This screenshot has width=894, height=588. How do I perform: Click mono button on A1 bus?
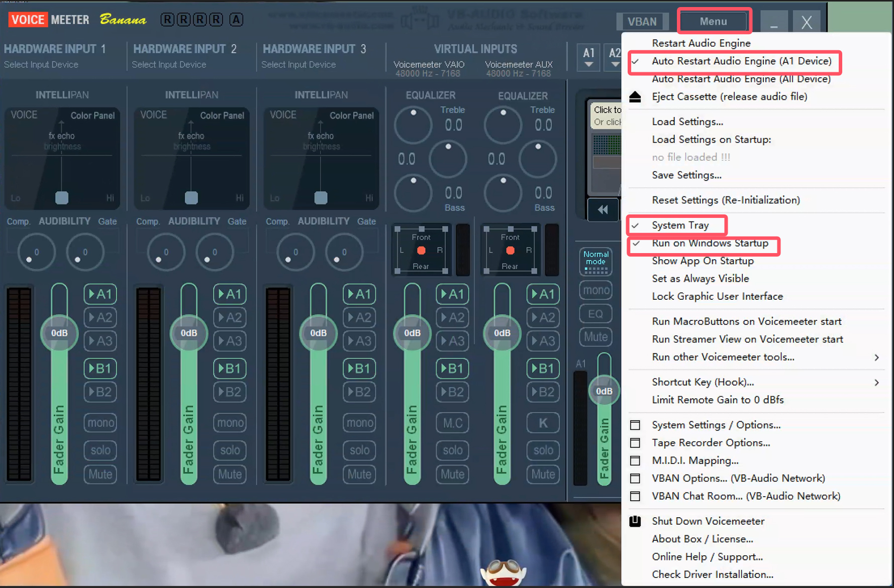[x=596, y=290]
